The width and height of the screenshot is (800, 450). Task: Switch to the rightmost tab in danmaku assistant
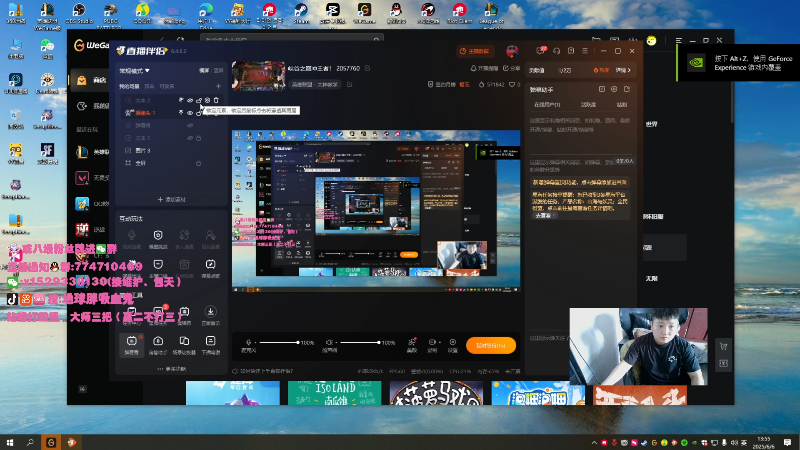point(622,105)
